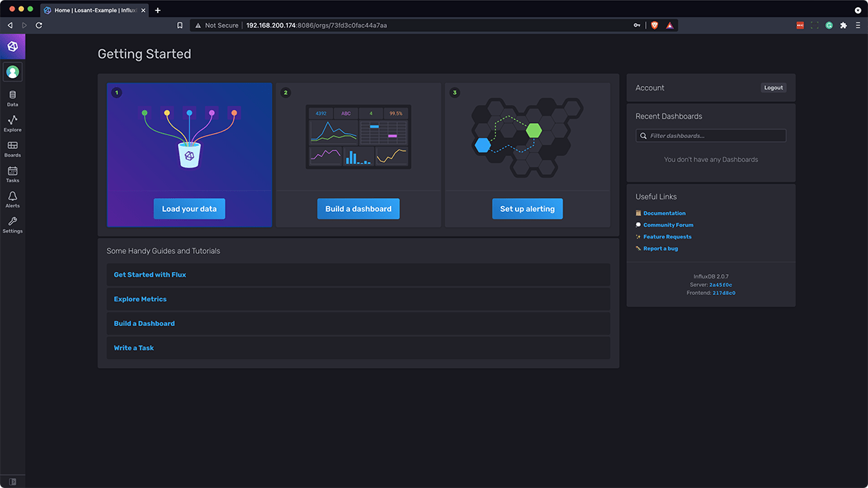Open the extensions puzzle piece icon
Screen dimensions: 868x488
[x=843, y=25]
